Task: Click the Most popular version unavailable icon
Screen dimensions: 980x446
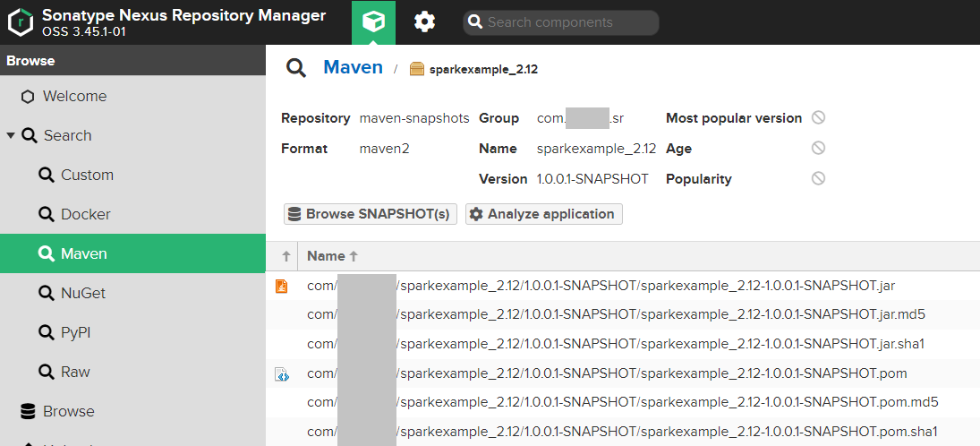Action: point(818,117)
